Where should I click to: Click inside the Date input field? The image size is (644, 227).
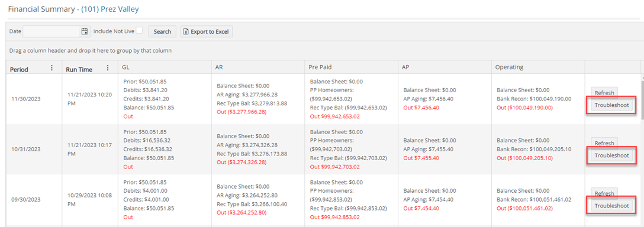[x=51, y=31]
